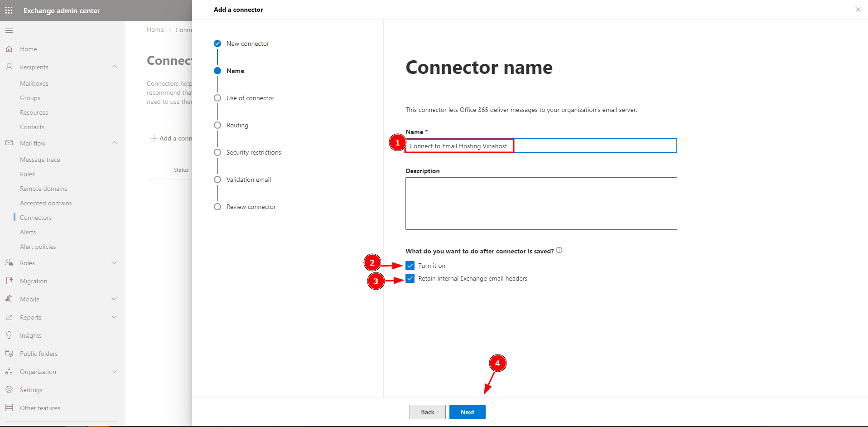Click the Back button
Viewport: 868px width, 427px height.
427,412
